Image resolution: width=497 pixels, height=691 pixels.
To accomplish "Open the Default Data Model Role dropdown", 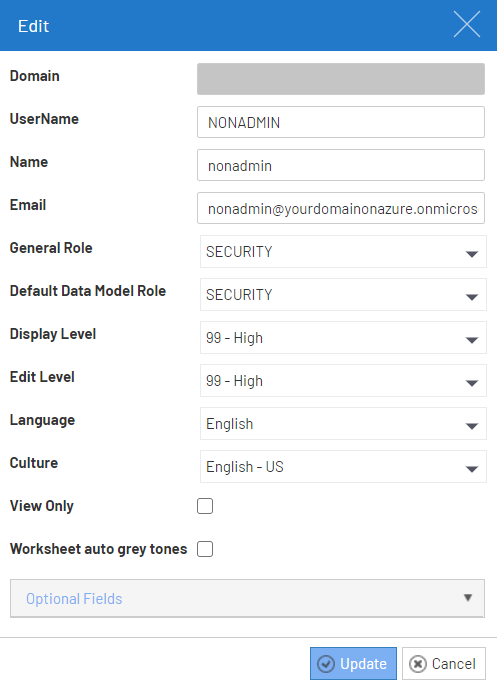I will click(343, 294).
